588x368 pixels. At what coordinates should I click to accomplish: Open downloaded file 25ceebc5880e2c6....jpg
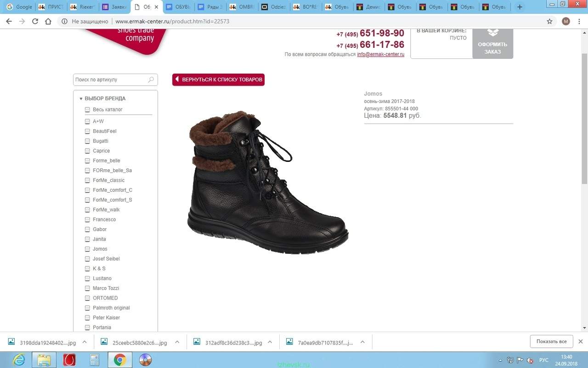(x=134, y=342)
